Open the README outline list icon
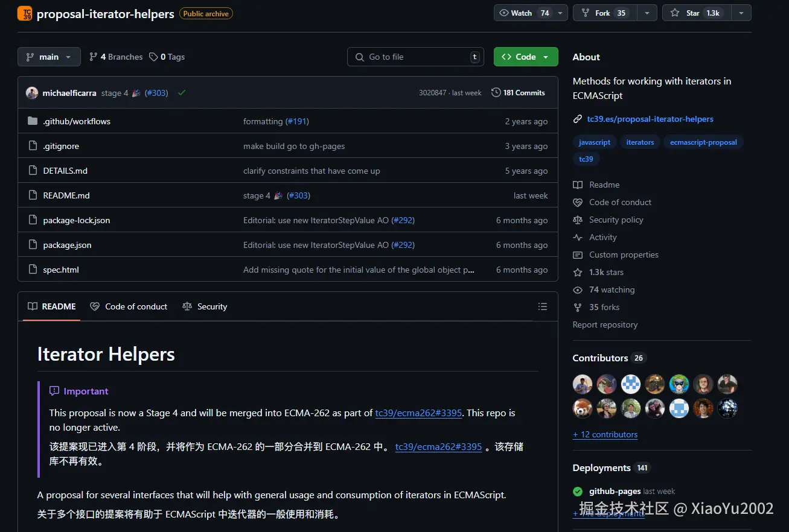This screenshot has height=532, width=789. pyautogui.click(x=543, y=306)
